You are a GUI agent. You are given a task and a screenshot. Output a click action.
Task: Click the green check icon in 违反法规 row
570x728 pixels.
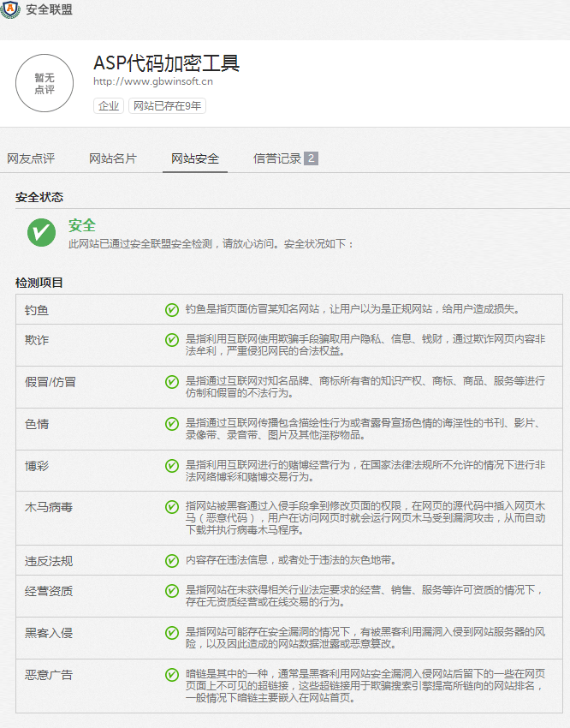[x=172, y=561]
